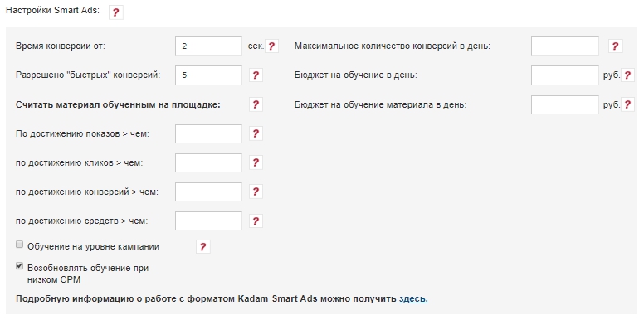Open help icon beside Настройки Smart Ads

tap(116, 12)
